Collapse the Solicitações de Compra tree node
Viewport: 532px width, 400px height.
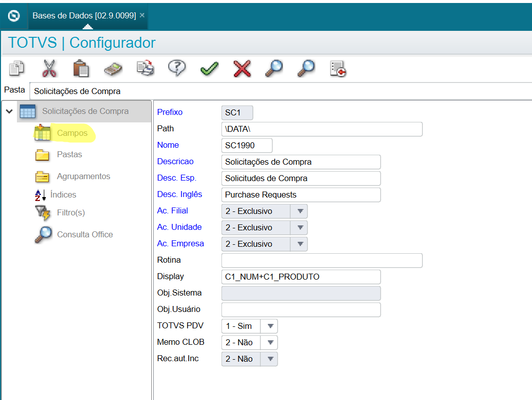click(x=9, y=111)
